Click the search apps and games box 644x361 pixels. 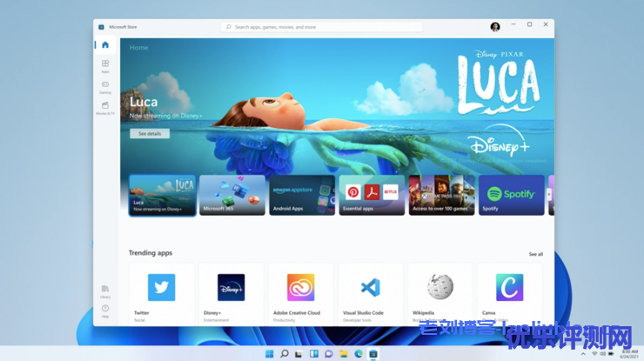coord(320,27)
